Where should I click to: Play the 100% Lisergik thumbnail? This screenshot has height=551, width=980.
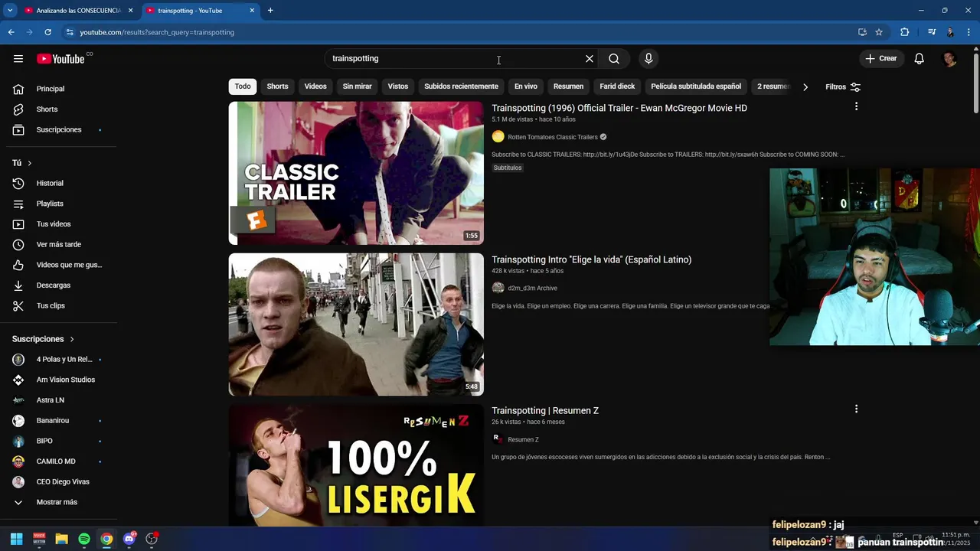point(356,465)
